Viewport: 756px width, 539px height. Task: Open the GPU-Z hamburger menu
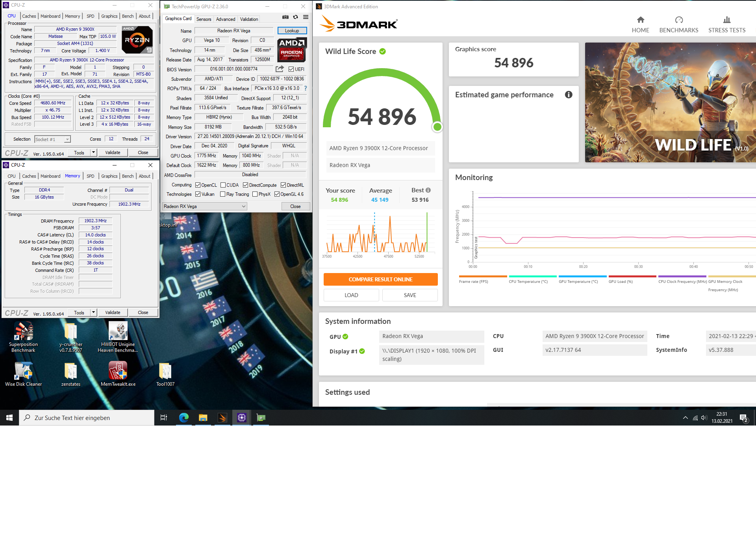click(x=306, y=17)
